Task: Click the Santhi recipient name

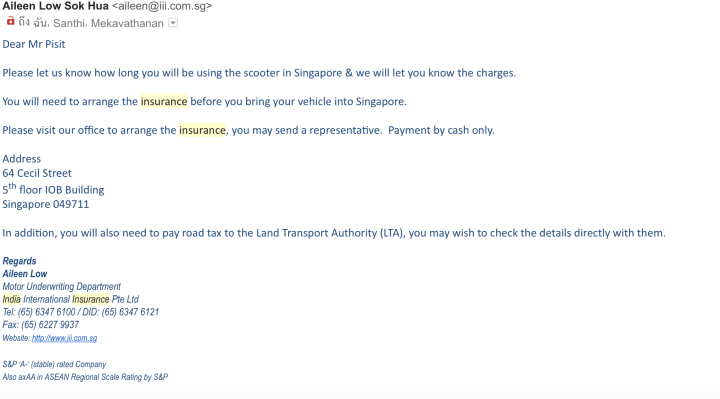Action: (69, 23)
